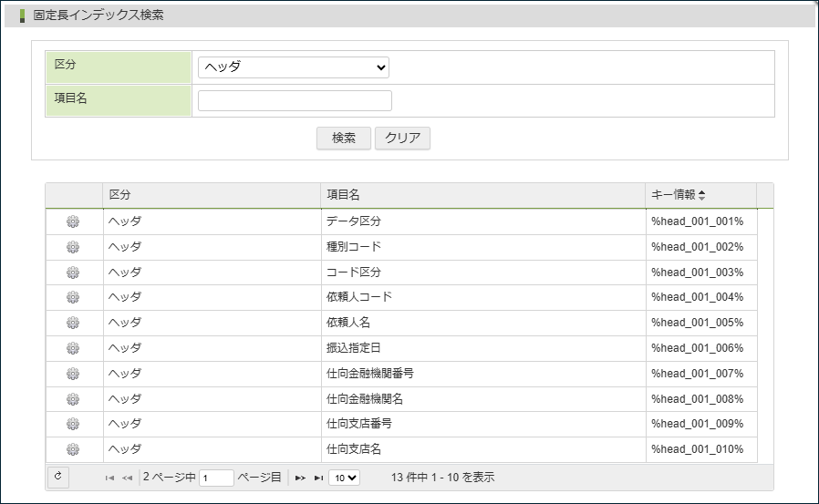
Task: Refresh the table with reload icon
Action: pos(57,477)
